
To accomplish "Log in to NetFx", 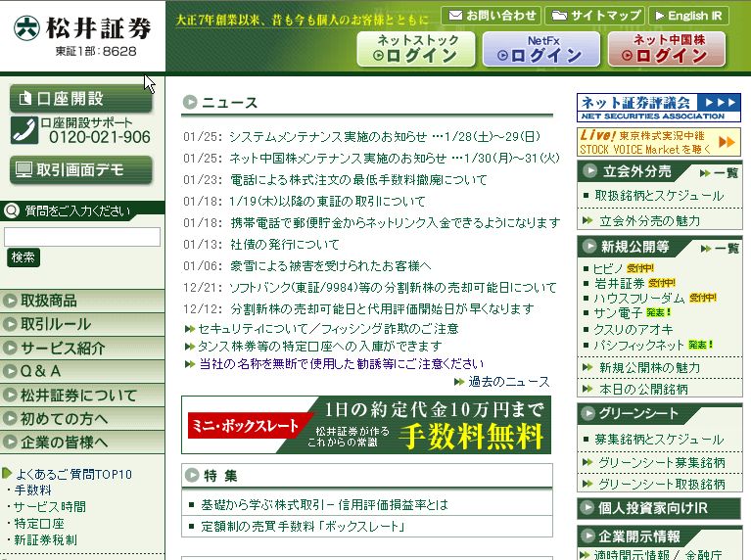I will tap(540, 49).
